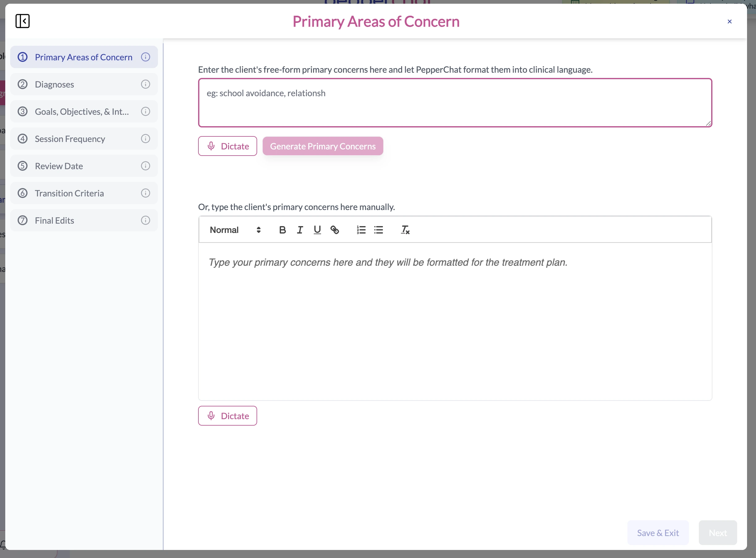Click Save & Exit button
The image size is (756, 558).
click(657, 533)
